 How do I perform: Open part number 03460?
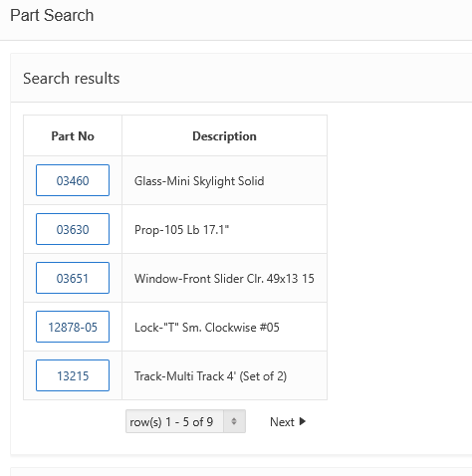point(73,180)
